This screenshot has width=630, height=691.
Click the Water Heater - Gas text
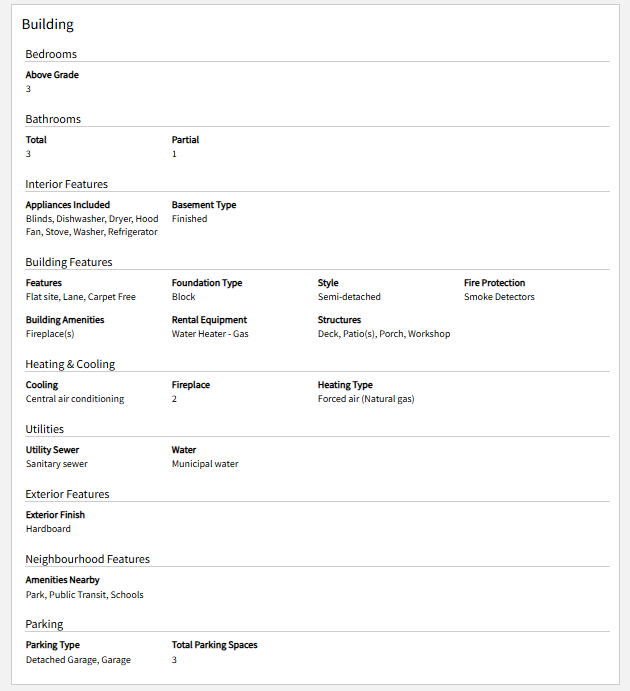[210, 334]
